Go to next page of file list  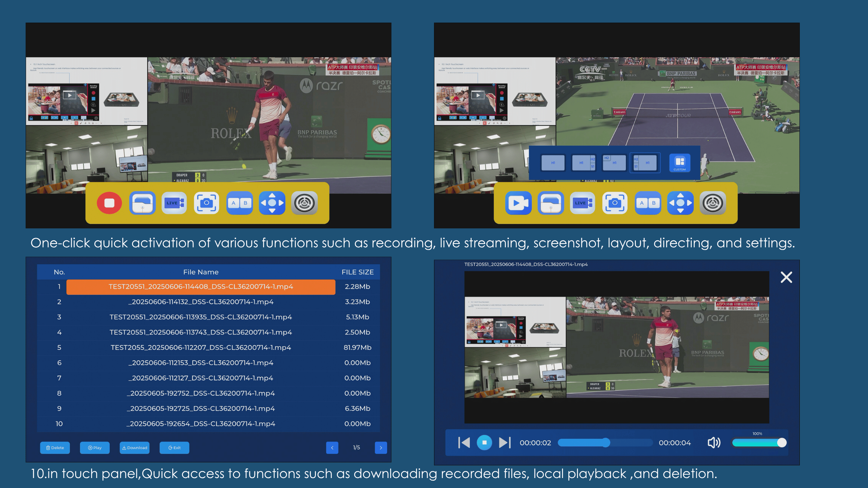381,447
